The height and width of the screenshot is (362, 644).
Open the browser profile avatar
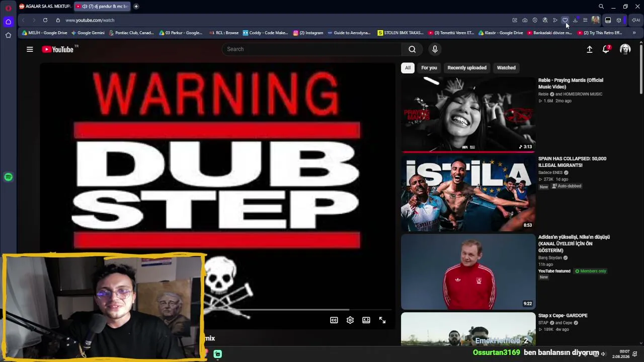point(596,20)
